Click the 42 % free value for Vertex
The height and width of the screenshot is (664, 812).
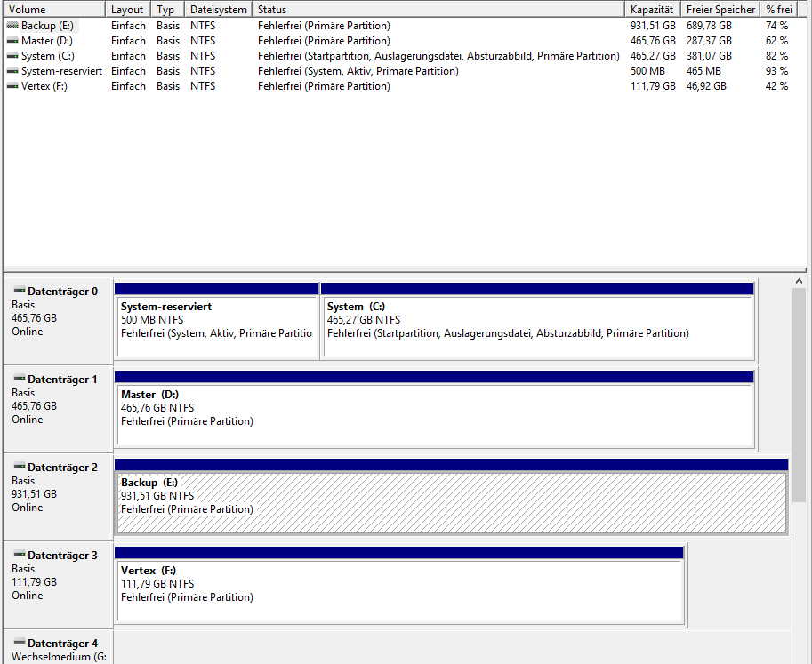tap(776, 86)
